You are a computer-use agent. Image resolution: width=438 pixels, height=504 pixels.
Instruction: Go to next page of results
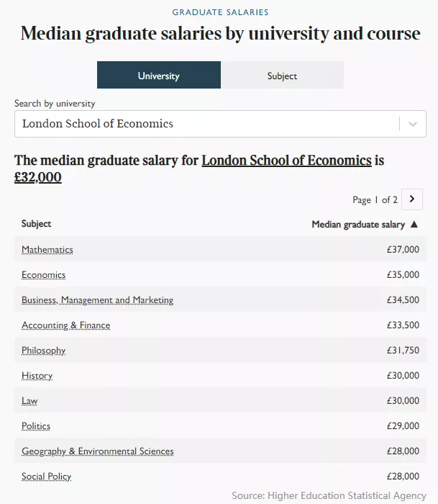click(x=412, y=199)
